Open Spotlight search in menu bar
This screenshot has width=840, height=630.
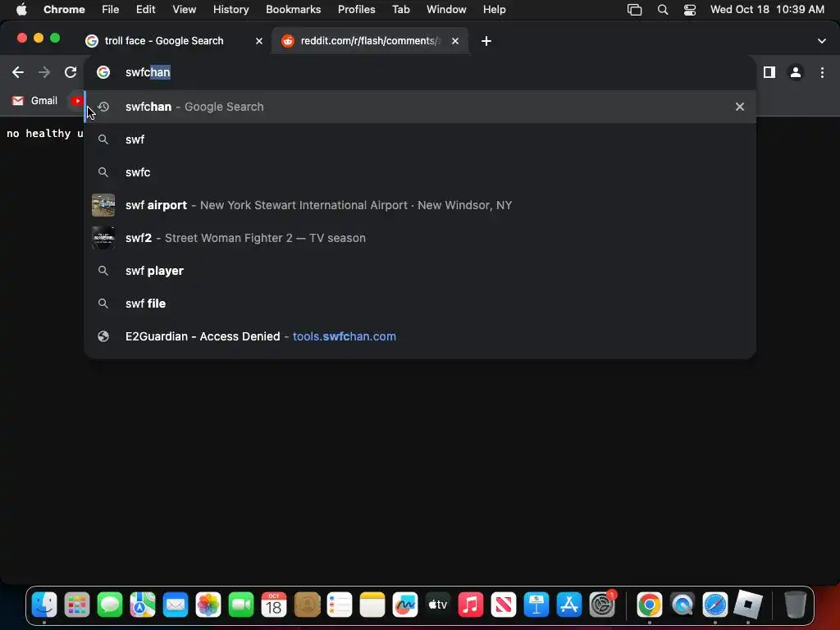tap(663, 10)
